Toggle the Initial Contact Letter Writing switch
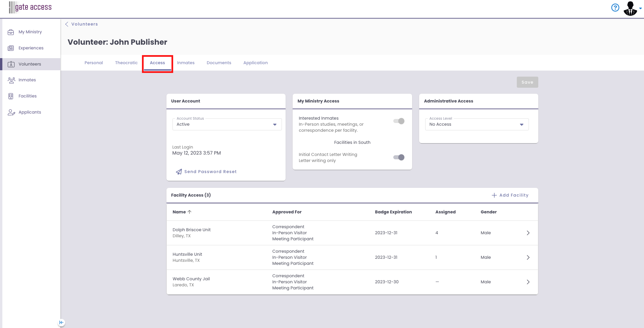Image resolution: width=644 pixels, height=328 pixels. point(399,157)
